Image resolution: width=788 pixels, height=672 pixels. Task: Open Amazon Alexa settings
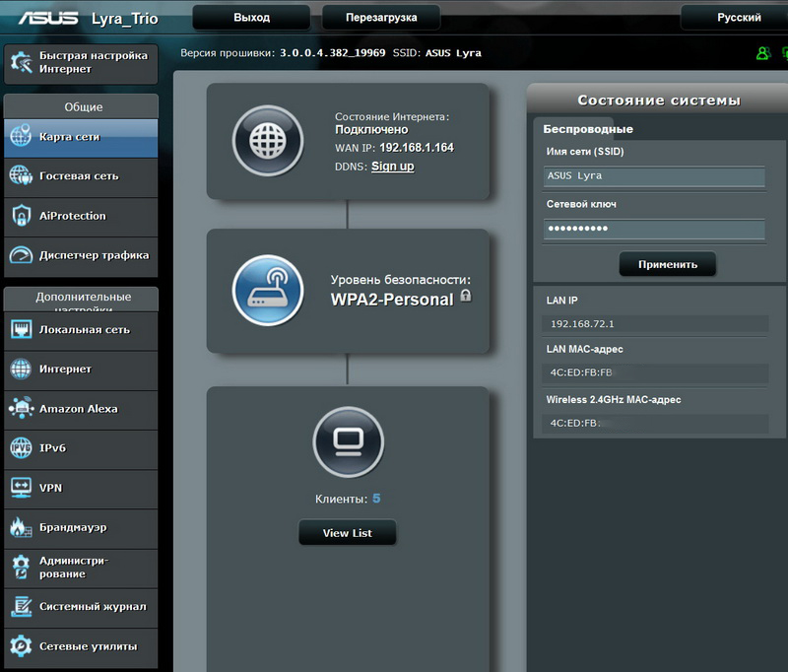80,409
